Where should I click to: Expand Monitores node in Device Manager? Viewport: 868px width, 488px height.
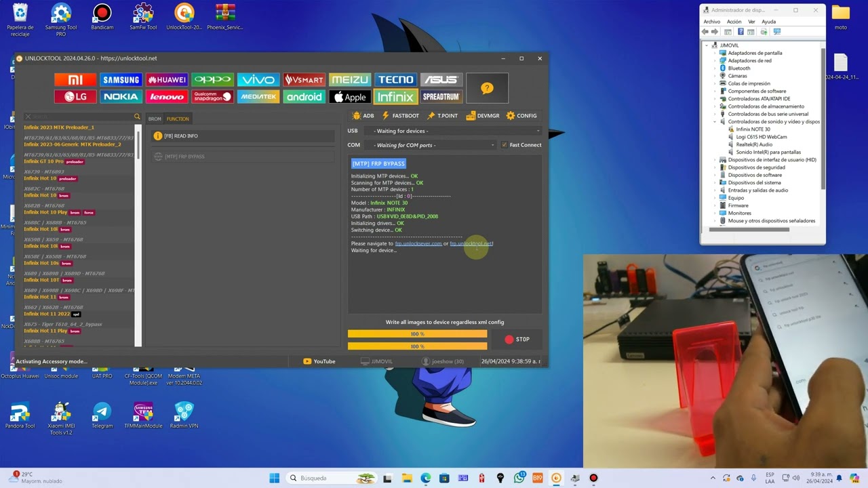[715, 213]
